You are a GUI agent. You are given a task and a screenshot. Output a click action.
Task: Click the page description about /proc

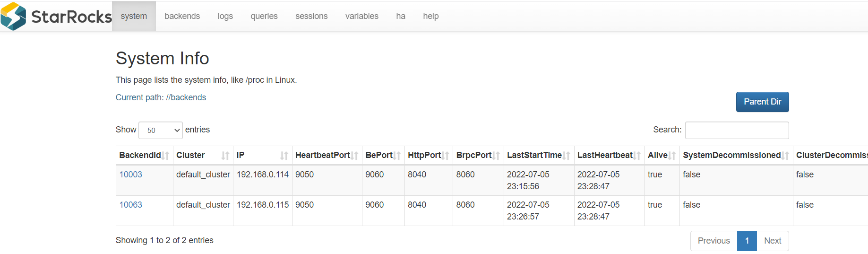pyautogui.click(x=206, y=80)
